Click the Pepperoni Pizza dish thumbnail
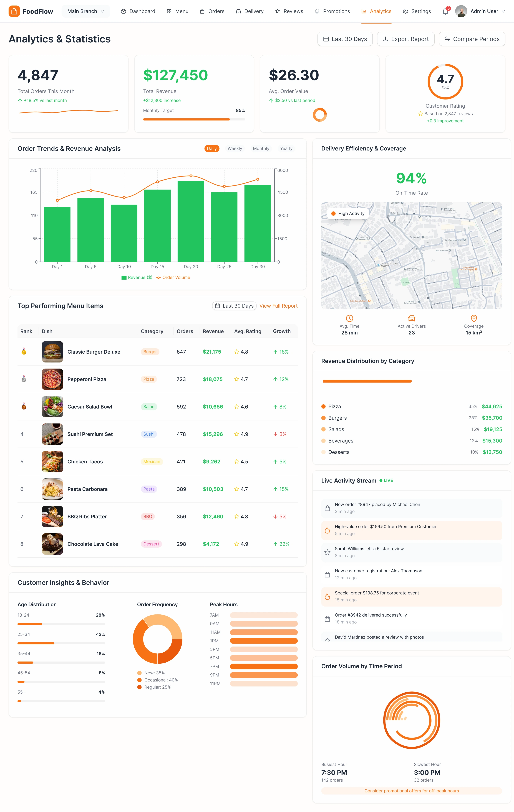Screen dimensions: 514x812 (52, 379)
